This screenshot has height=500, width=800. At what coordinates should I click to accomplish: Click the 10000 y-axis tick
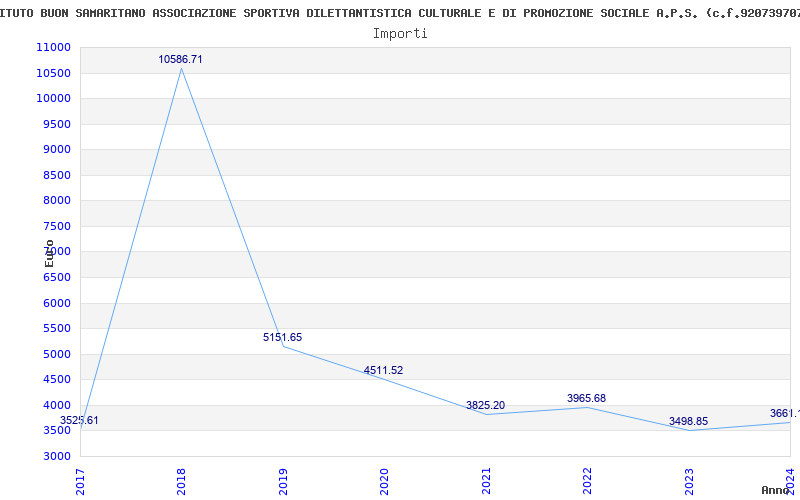(54, 98)
